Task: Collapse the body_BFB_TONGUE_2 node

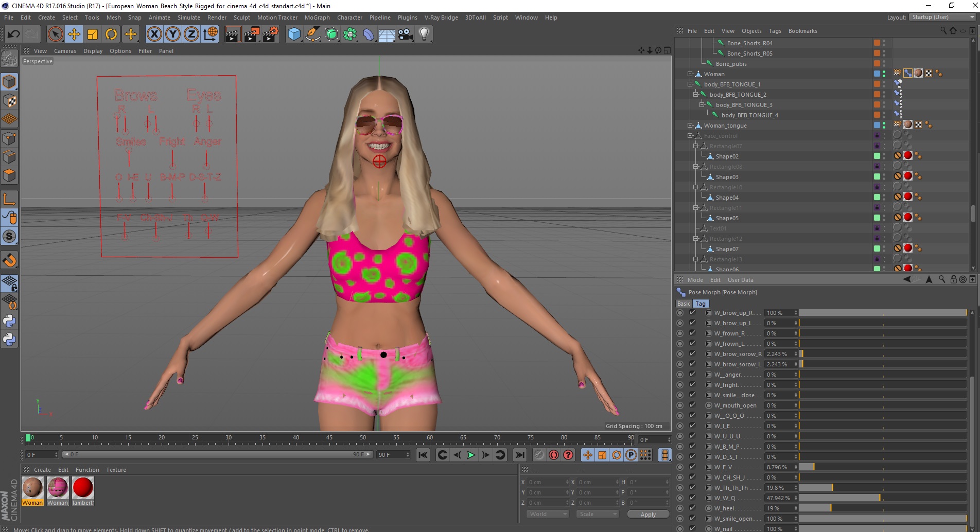Action: (696, 95)
